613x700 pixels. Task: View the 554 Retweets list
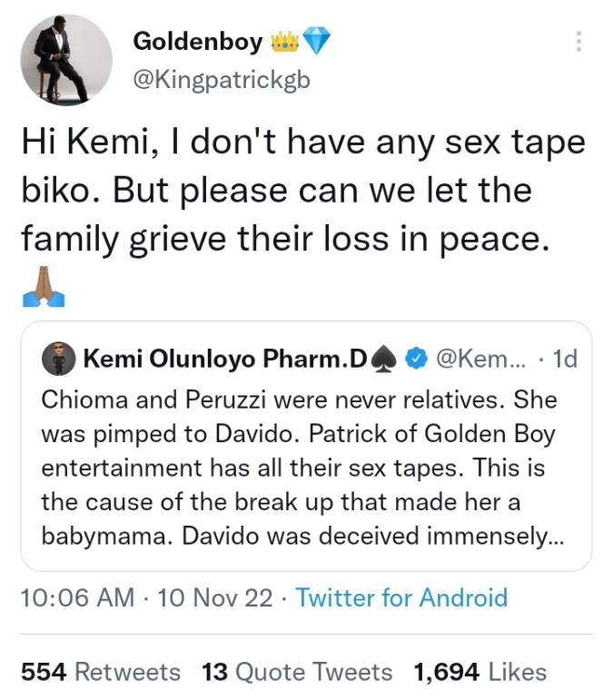(x=100, y=672)
